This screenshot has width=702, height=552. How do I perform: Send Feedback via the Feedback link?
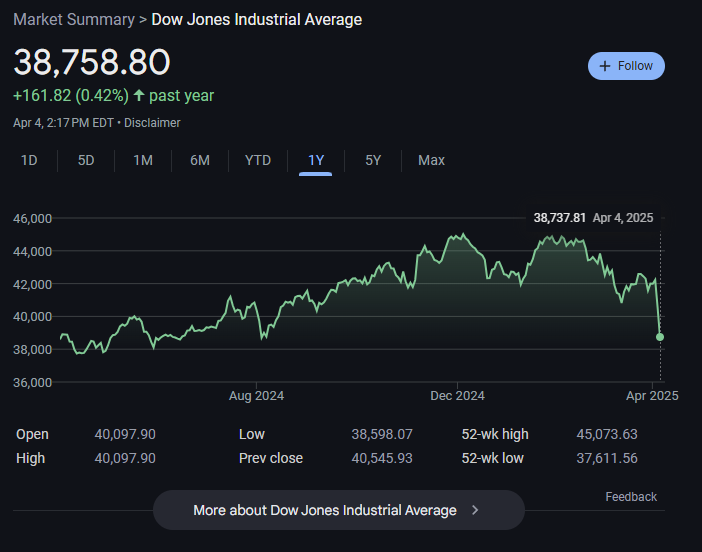tap(631, 496)
